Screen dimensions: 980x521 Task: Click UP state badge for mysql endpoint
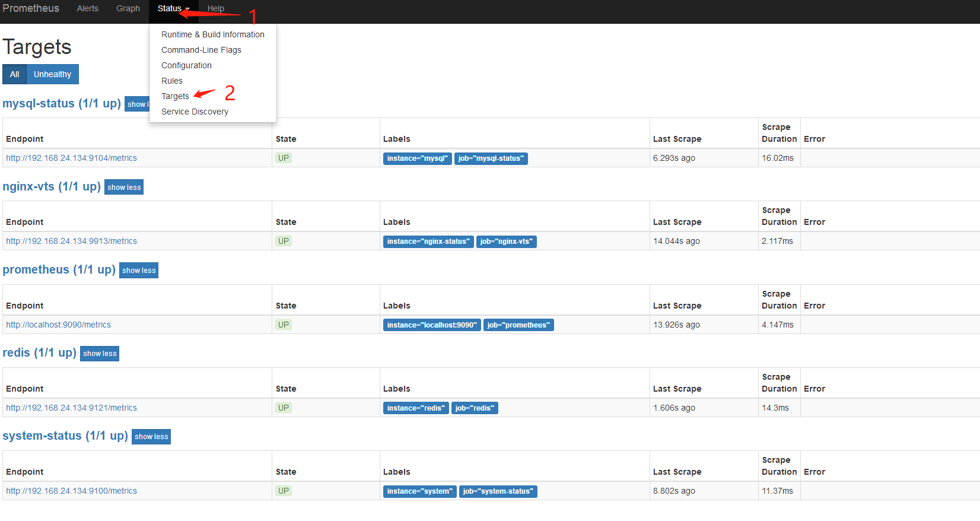(x=284, y=158)
